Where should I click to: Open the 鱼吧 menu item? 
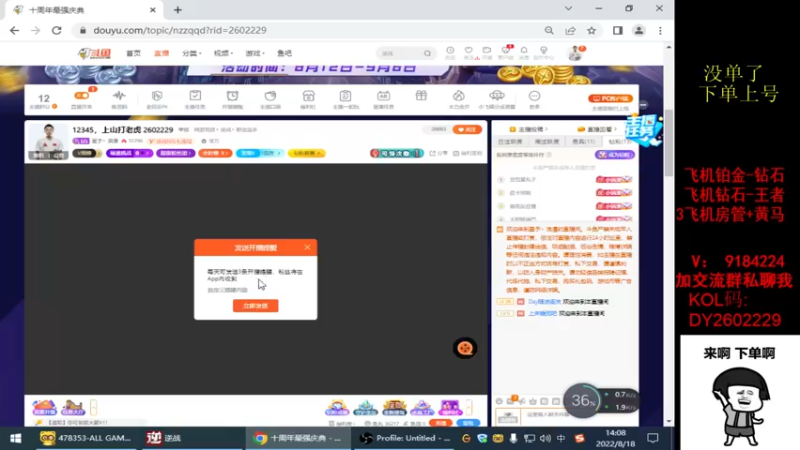click(x=284, y=53)
